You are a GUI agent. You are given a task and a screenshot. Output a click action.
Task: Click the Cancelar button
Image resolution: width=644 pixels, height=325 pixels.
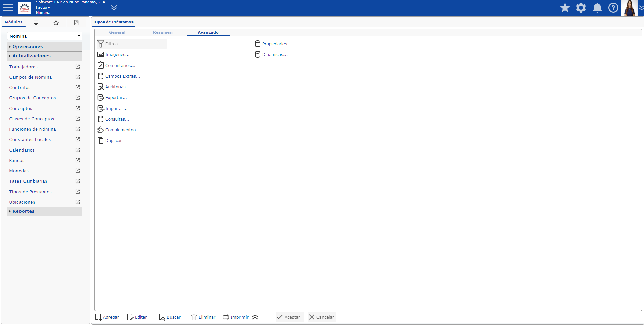(322, 317)
